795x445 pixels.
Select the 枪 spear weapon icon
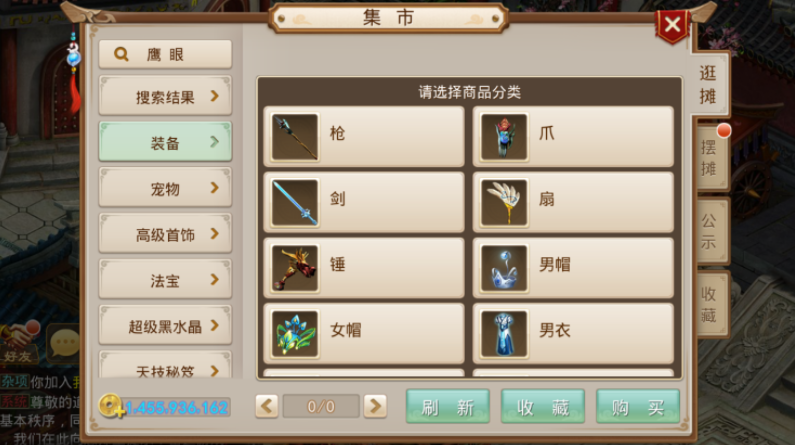point(295,137)
